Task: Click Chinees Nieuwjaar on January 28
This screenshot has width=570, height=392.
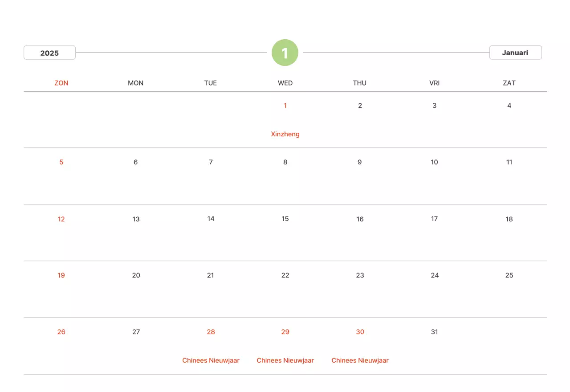Action: tap(211, 360)
